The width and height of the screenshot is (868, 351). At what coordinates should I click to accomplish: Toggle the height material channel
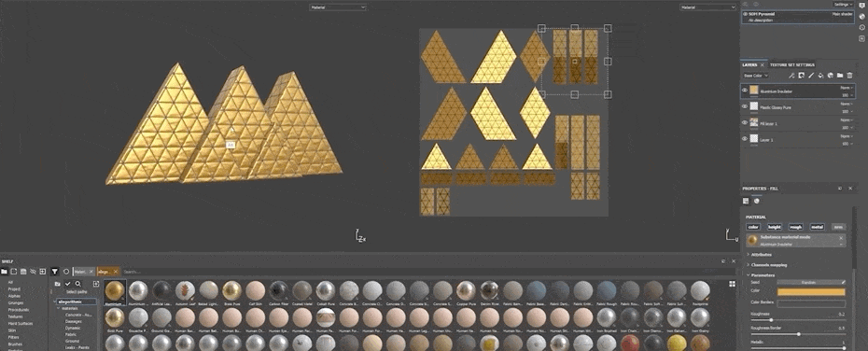pyautogui.click(x=775, y=227)
